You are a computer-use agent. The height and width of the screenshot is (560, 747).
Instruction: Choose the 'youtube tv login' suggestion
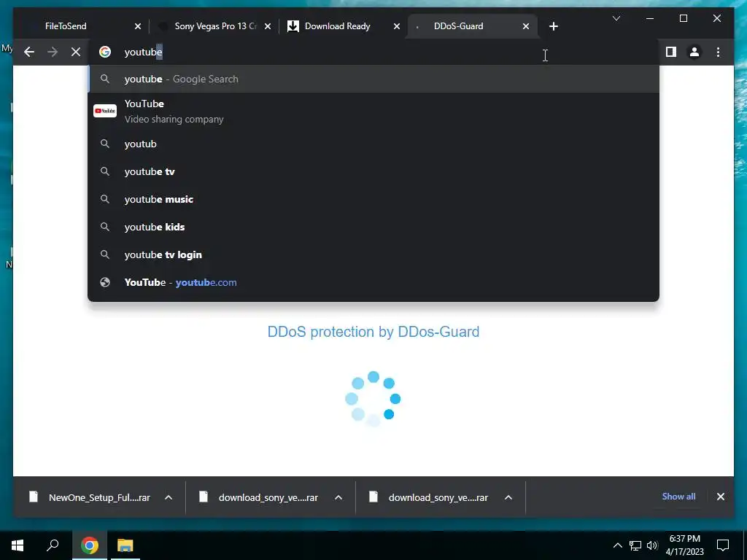373,254
